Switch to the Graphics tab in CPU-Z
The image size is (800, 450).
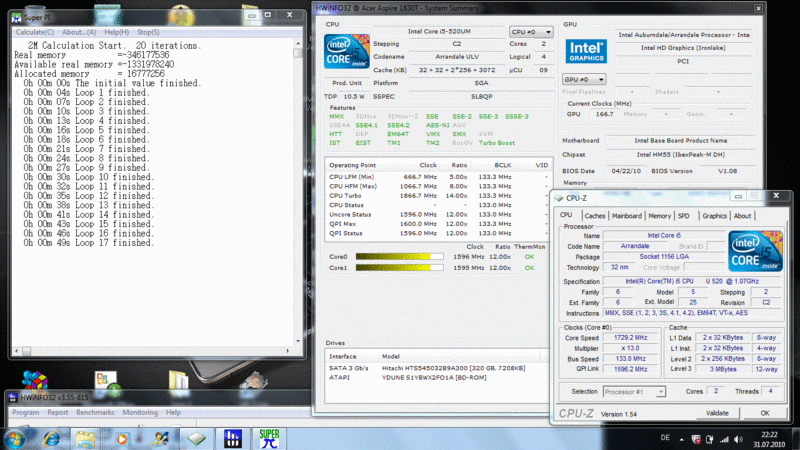pos(714,216)
